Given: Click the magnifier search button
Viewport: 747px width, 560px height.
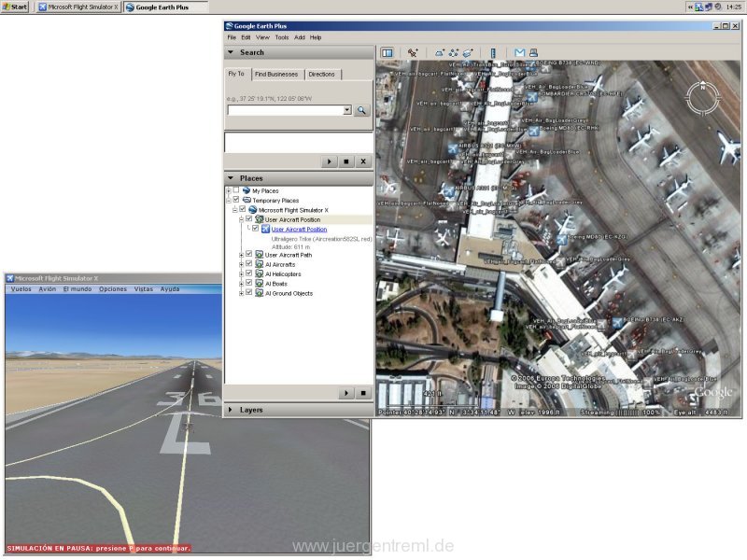Looking at the screenshot, I should point(361,110).
